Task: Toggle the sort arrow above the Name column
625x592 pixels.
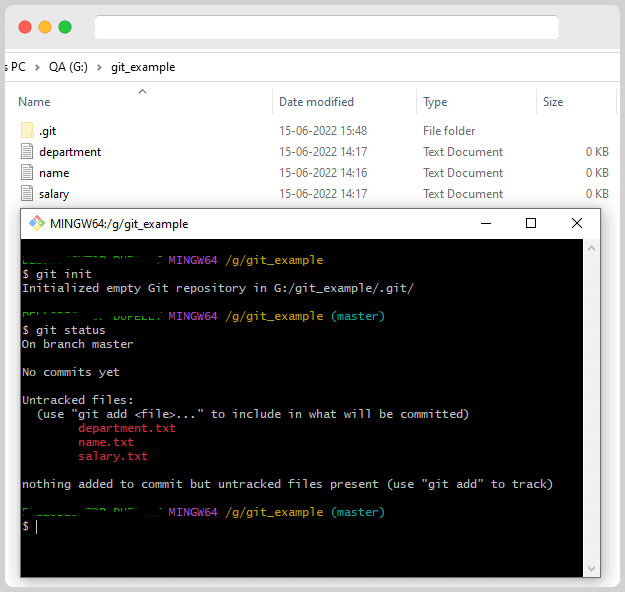Action: 142,92
